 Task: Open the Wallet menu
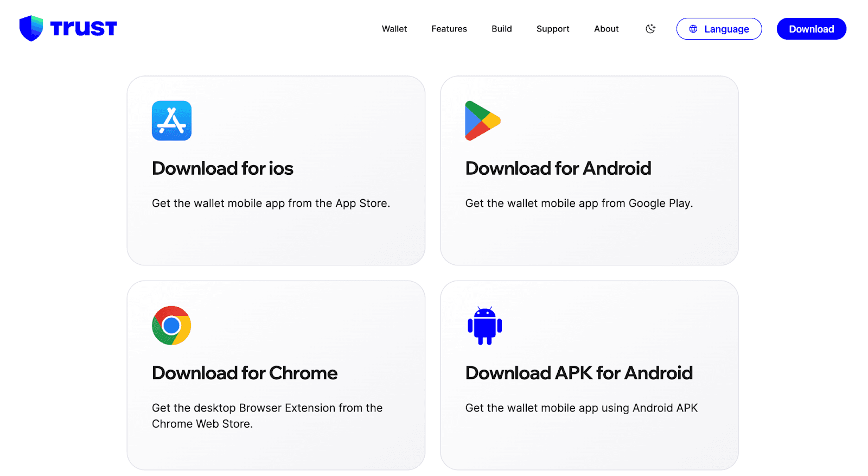click(x=394, y=29)
